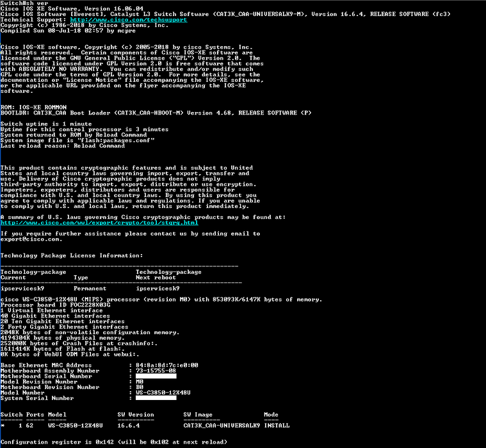This screenshot has height=448, width=486.
Task: Select '1611414K bytes of Flash at flash:' line
Action: (63, 349)
